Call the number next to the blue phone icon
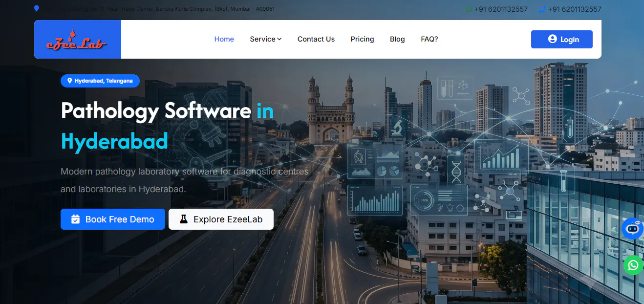The image size is (644, 304). click(x=575, y=9)
